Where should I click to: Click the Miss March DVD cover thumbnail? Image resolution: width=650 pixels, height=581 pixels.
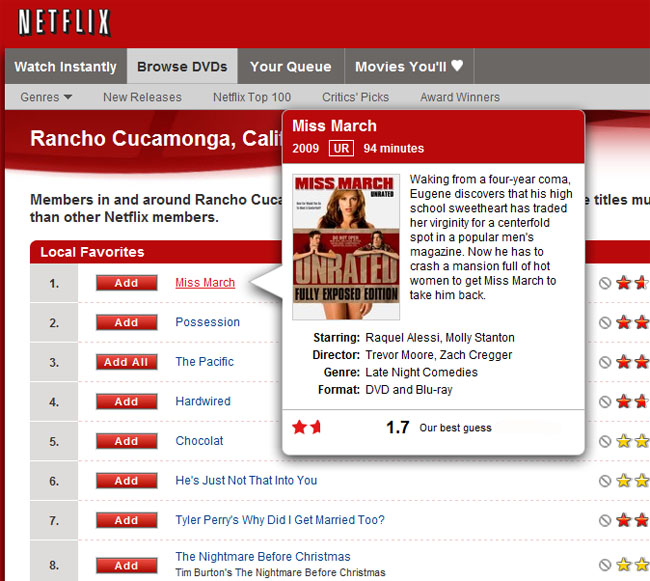coord(346,247)
